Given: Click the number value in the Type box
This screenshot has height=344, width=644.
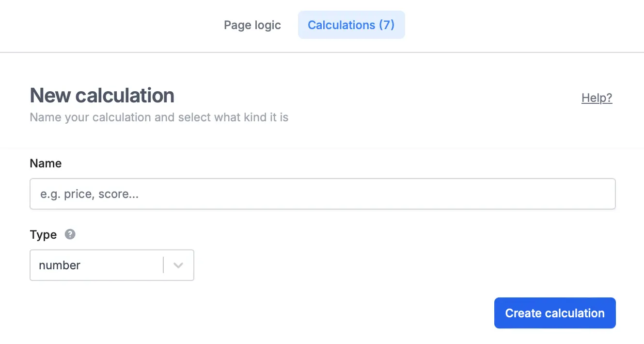Looking at the screenshot, I should pyautogui.click(x=60, y=265).
